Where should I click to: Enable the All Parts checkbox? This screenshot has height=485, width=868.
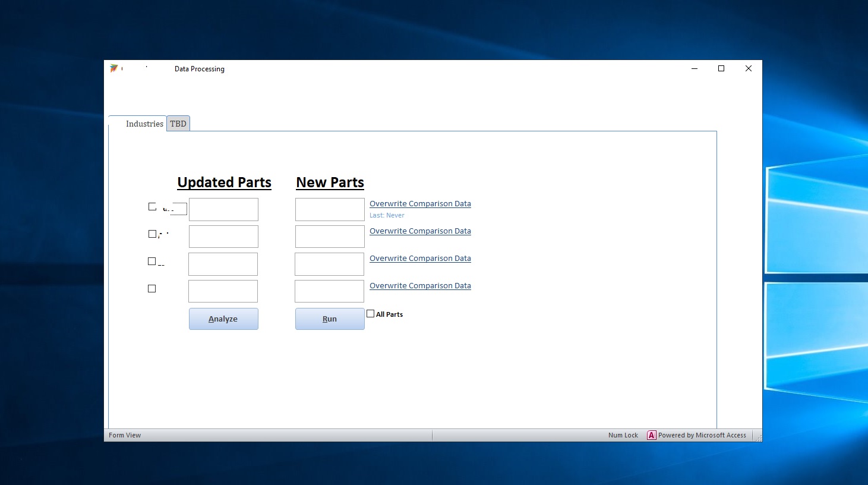pos(371,314)
